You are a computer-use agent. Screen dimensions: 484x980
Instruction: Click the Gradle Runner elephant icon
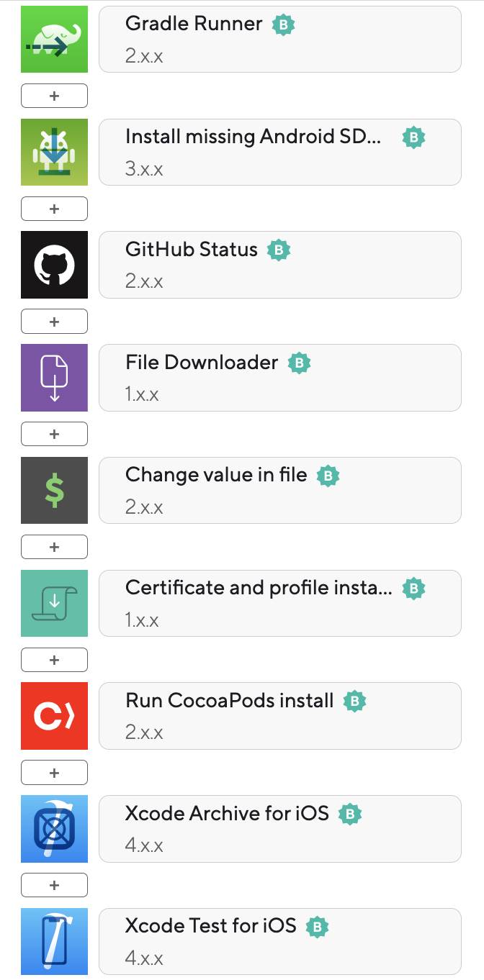(54, 40)
